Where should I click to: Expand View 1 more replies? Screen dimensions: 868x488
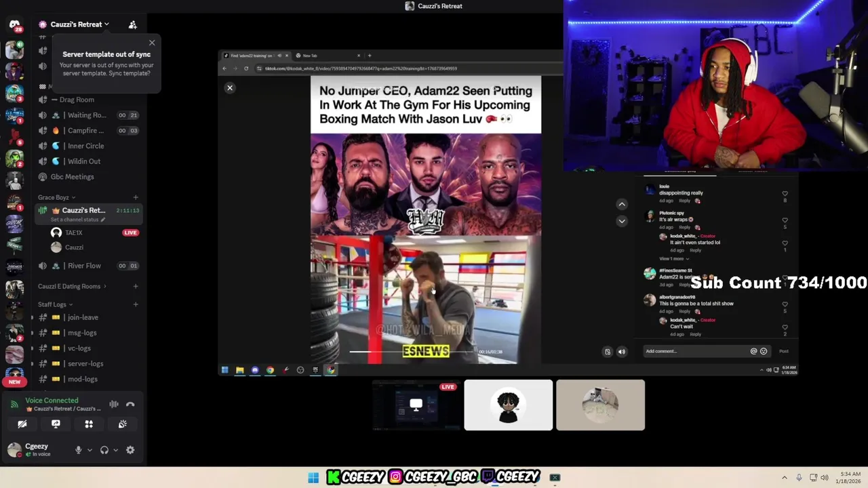674,258
